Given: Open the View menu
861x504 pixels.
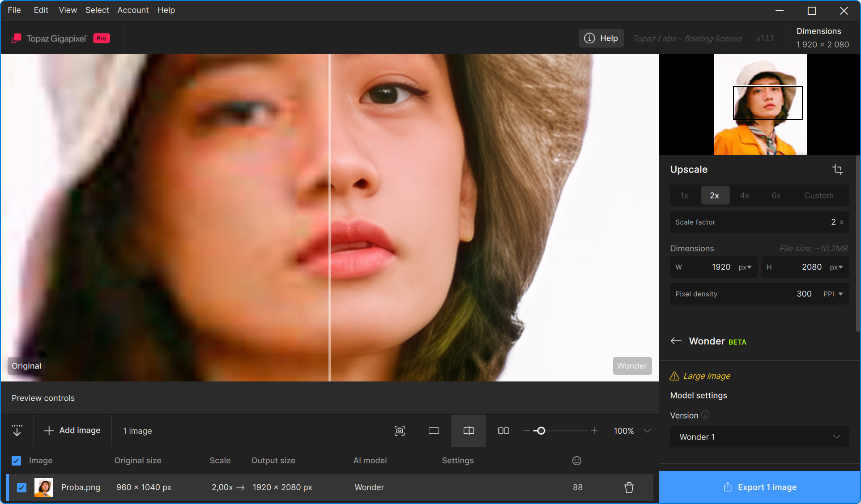Looking at the screenshot, I should (x=68, y=10).
